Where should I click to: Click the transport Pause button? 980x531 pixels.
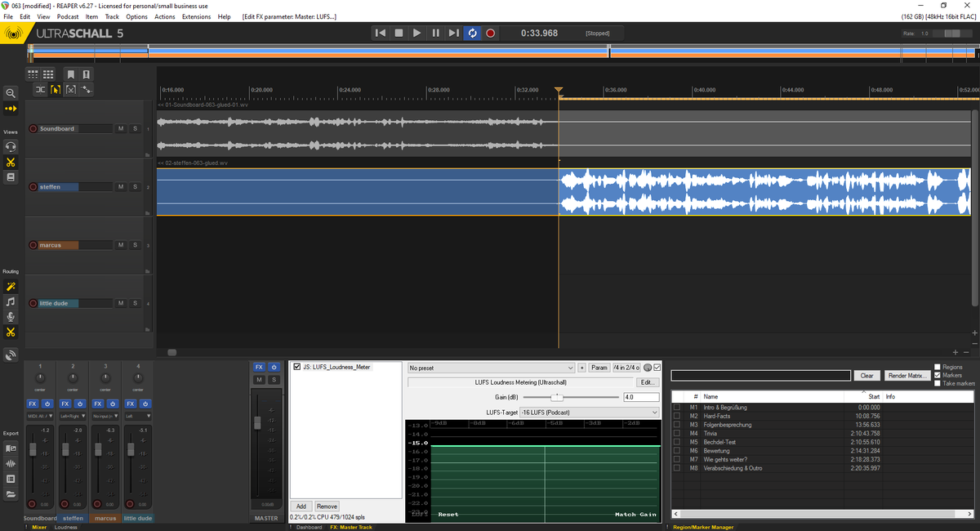435,33
